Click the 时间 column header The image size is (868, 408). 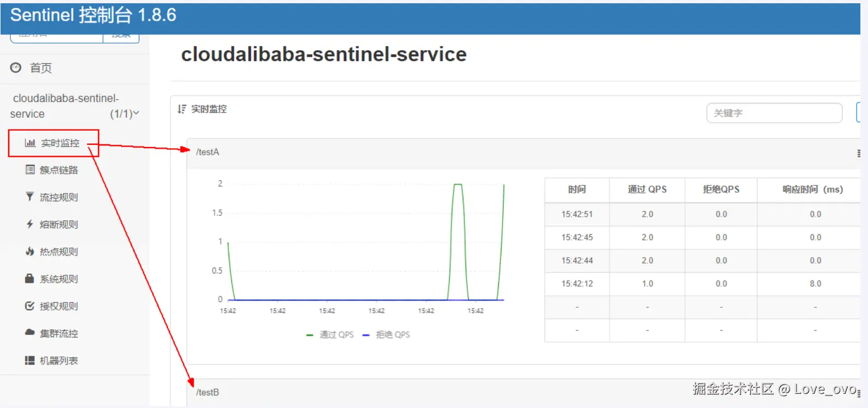[577, 190]
